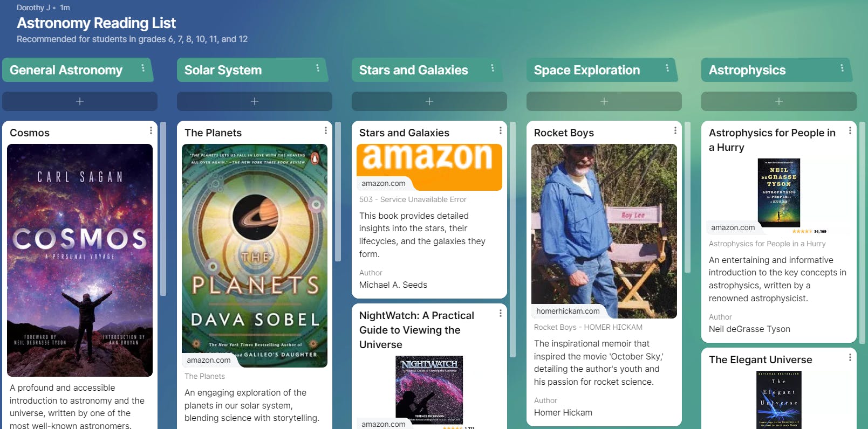868x429 pixels.
Task: Open the orange Amazon logo link preview
Action: [429, 167]
